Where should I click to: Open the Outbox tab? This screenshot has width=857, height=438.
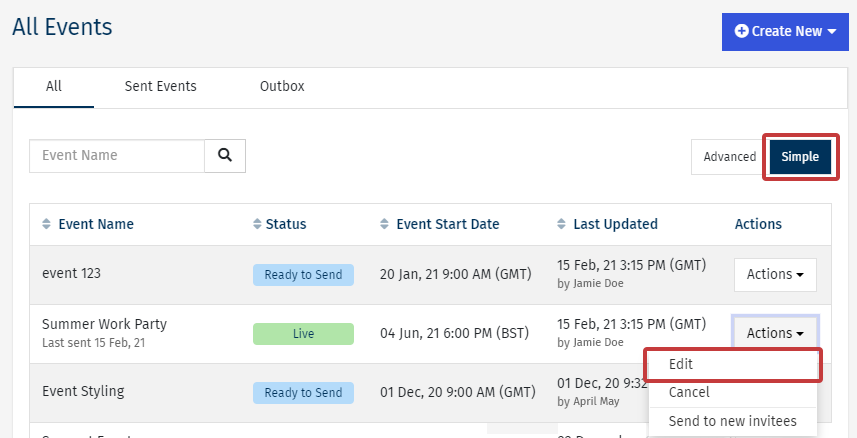(x=282, y=86)
